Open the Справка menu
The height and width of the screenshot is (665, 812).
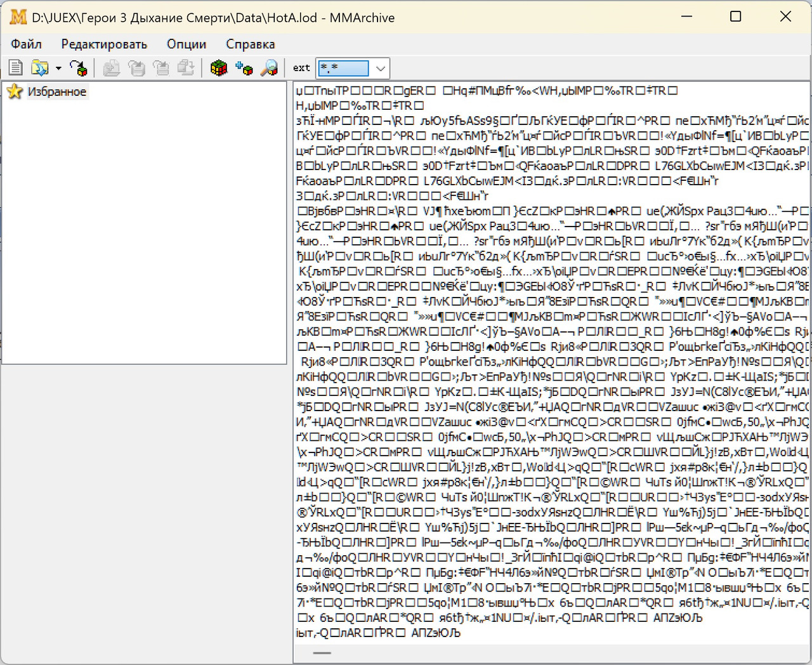[251, 44]
